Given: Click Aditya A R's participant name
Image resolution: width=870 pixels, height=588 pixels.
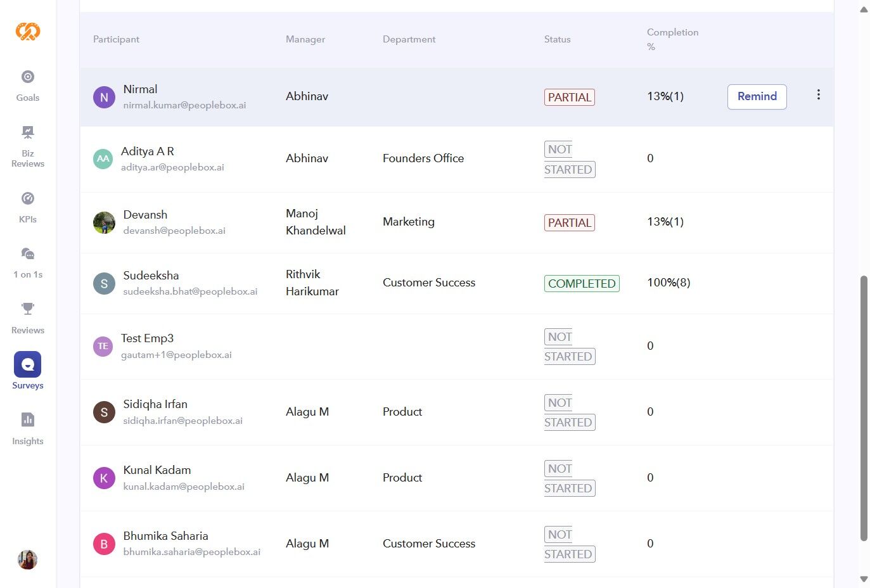Looking at the screenshot, I should 148,151.
